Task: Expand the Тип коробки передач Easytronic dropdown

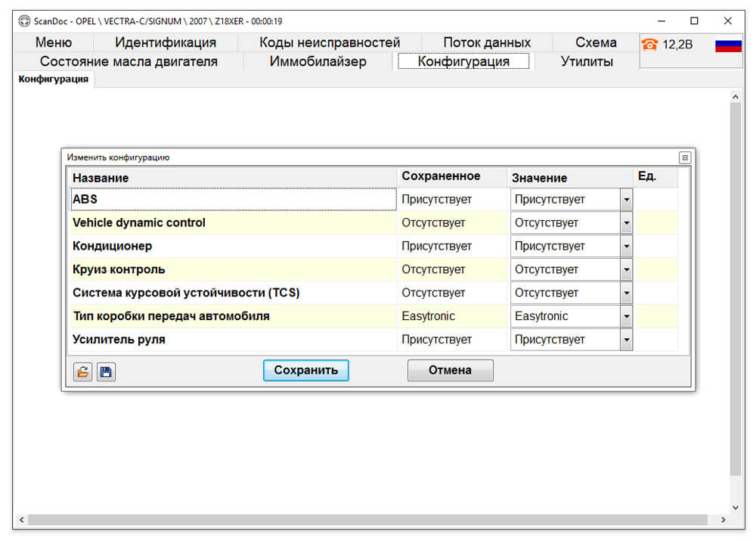Action: coord(626,316)
